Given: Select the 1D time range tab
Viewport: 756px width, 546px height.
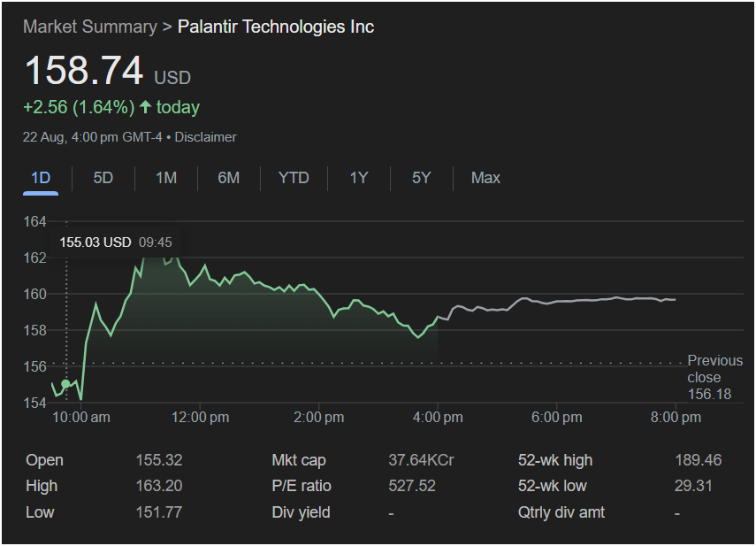Looking at the screenshot, I should point(41,178).
